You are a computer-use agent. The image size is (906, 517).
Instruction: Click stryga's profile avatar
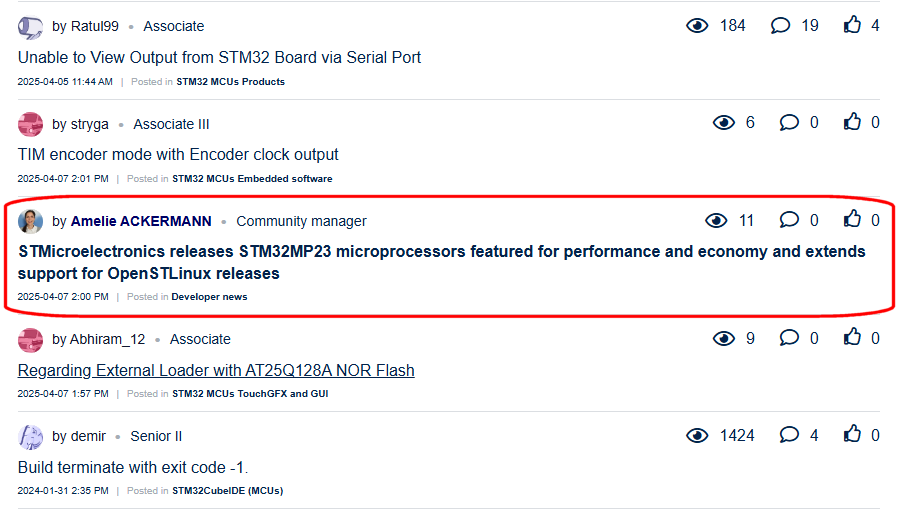pyautogui.click(x=30, y=124)
